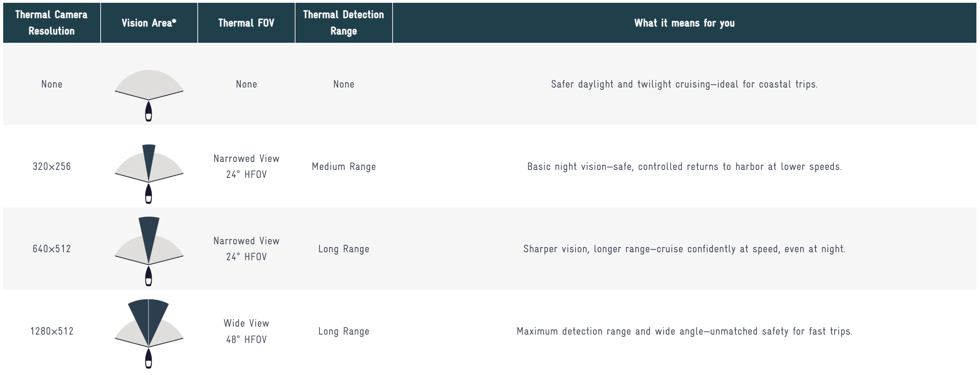
Task: Click the boat icon in the 1280×512 row
Action: pos(149,359)
